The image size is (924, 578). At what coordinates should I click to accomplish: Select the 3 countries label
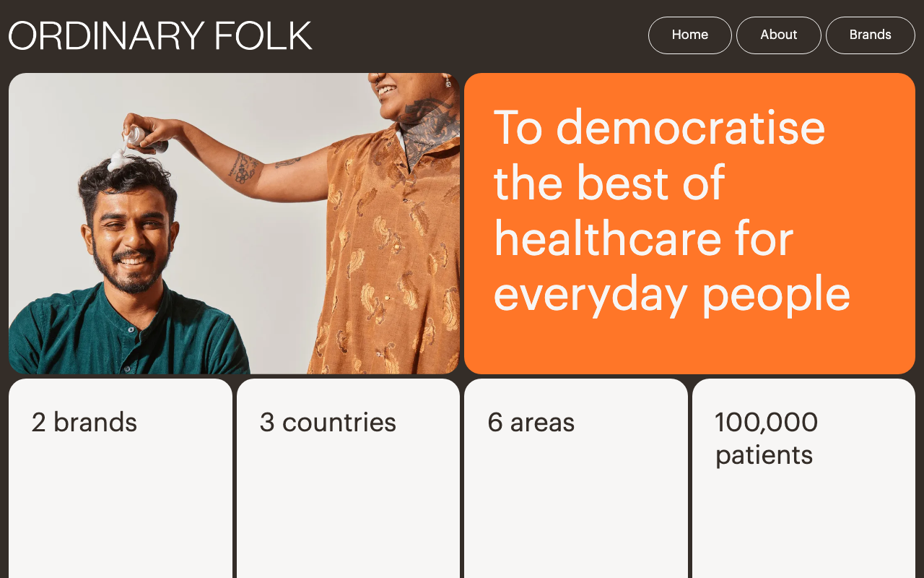click(x=328, y=422)
